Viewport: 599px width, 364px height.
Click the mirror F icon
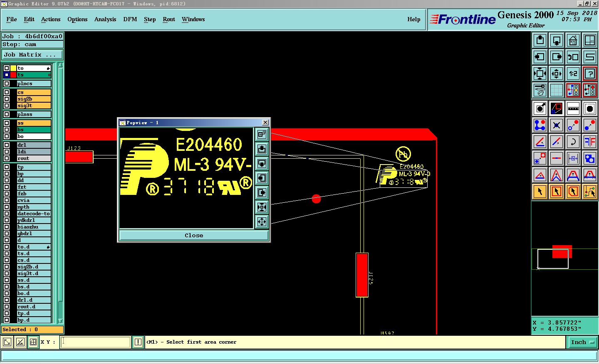point(590,142)
